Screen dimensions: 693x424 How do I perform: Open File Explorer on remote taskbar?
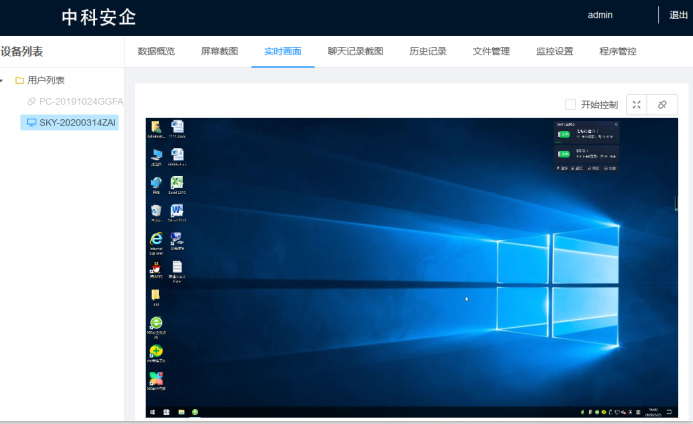point(181,412)
